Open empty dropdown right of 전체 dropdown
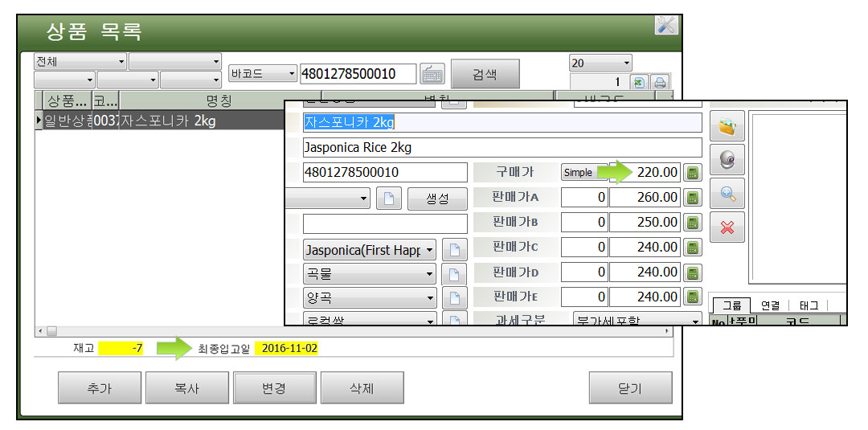The image size is (868, 430). coord(175,61)
